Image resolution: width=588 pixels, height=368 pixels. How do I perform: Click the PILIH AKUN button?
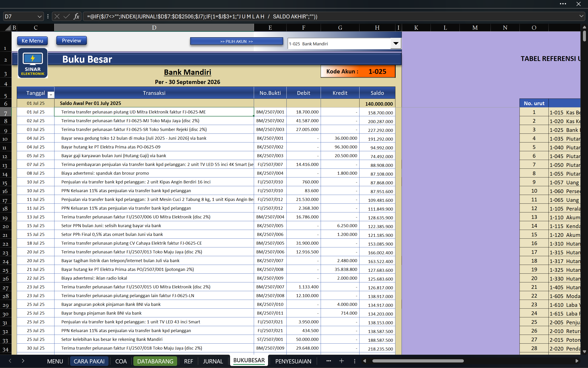(237, 41)
